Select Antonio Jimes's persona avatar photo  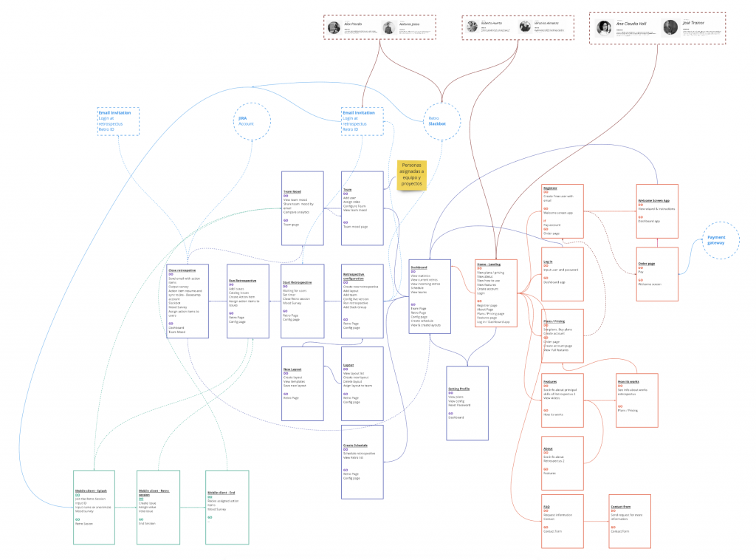(389, 26)
